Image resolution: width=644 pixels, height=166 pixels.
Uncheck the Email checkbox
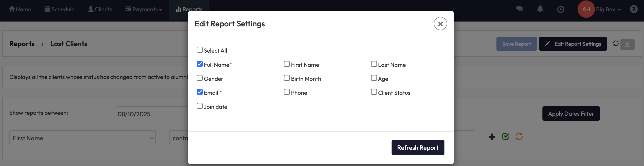pyautogui.click(x=200, y=92)
